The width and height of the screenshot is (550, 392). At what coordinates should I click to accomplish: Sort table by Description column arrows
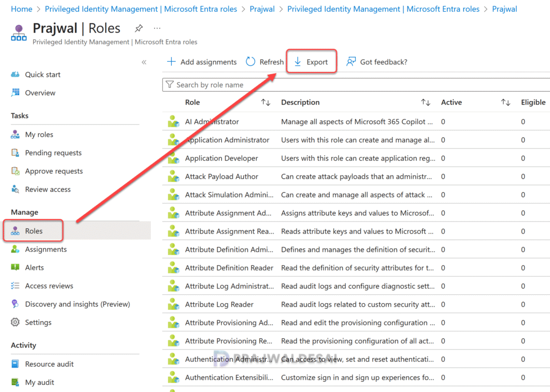[x=425, y=103]
